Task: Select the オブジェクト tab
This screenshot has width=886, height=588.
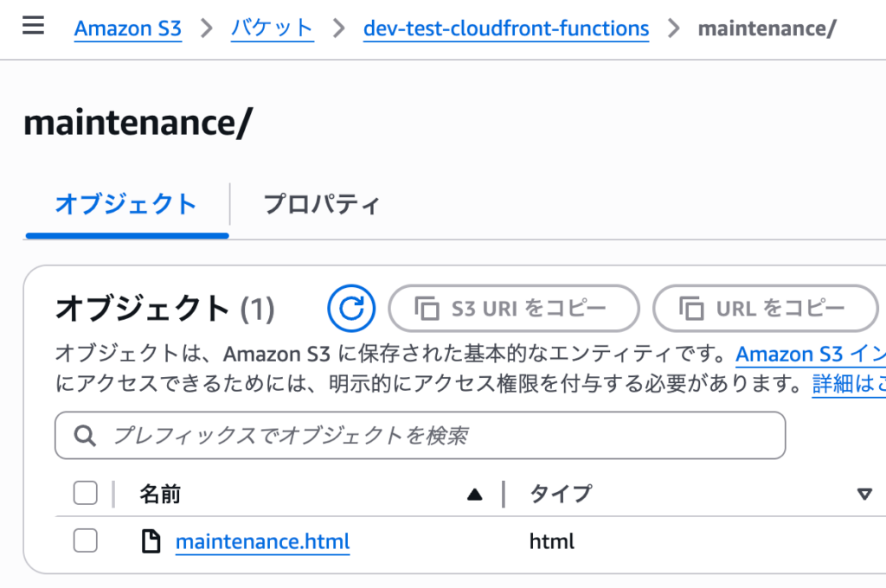Action: tap(126, 205)
